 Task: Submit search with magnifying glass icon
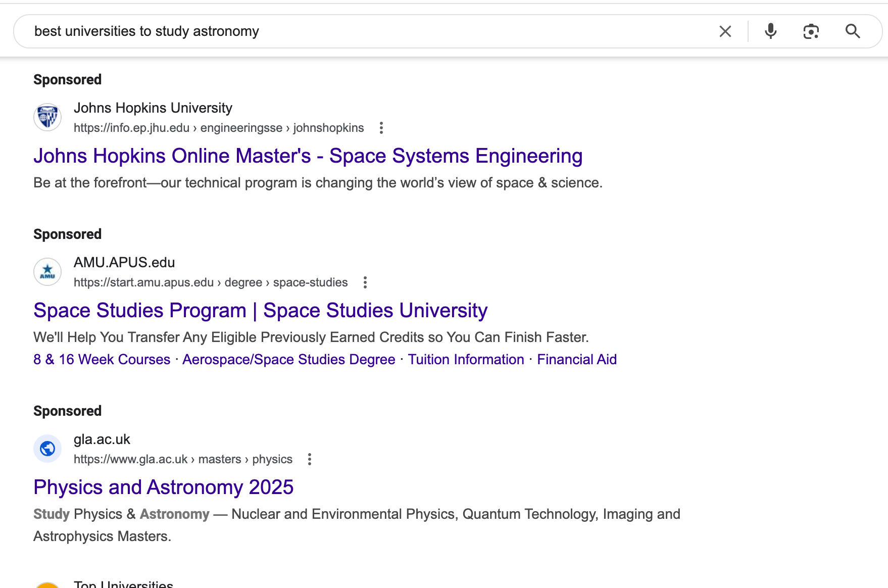click(x=853, y=31)
